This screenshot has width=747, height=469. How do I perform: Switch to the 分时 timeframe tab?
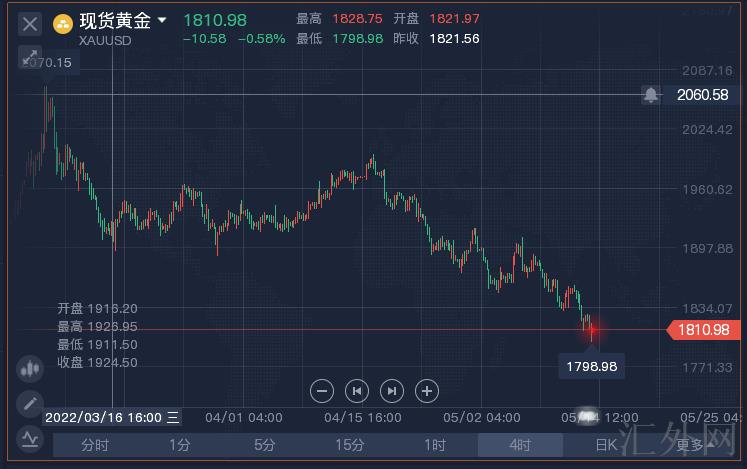[x=95, y=445]
